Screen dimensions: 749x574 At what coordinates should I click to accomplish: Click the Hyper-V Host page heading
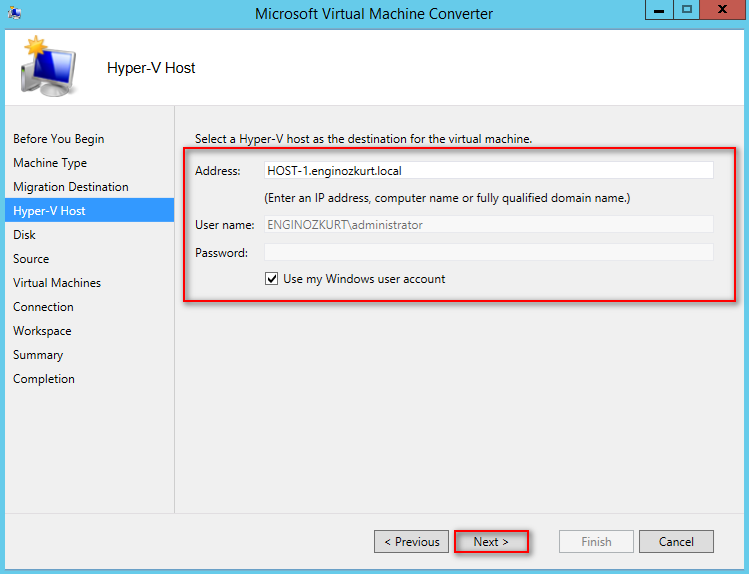click(x=151, y=68)
